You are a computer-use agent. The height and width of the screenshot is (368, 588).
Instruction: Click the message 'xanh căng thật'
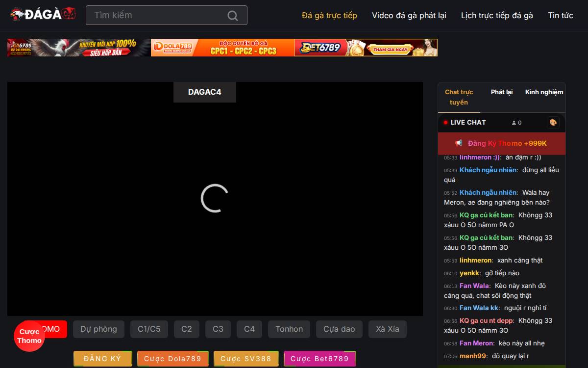tap(520, 261)
